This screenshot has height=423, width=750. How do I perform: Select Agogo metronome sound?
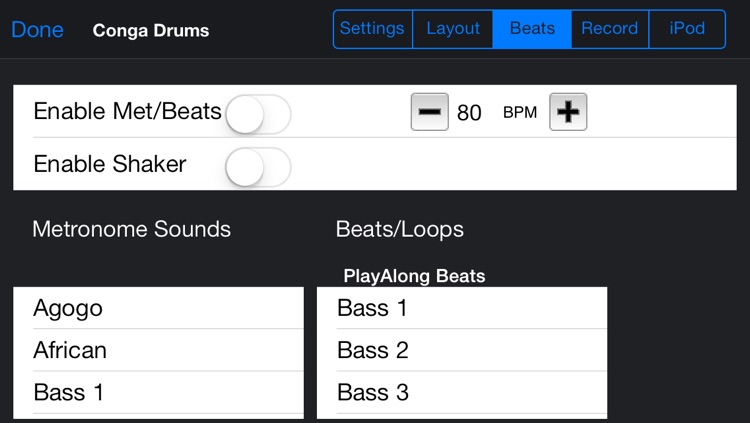(158, 308)
